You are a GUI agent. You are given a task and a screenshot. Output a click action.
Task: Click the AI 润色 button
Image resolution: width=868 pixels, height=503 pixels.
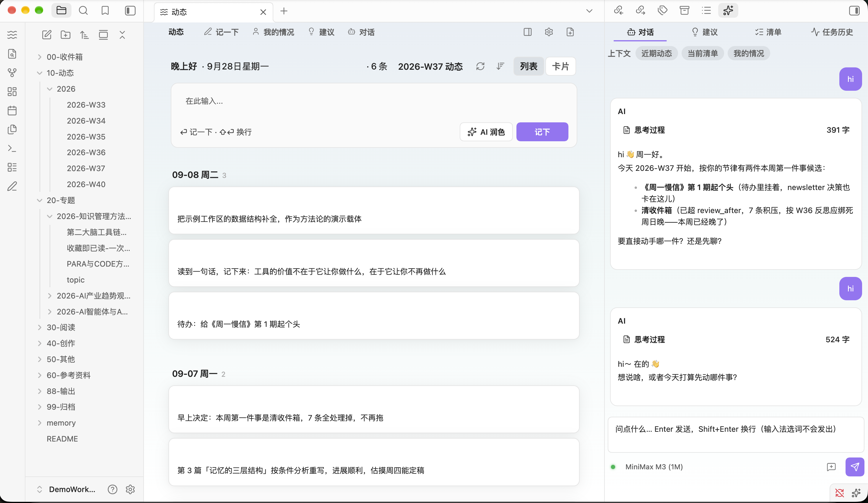(x=486, y=132)
